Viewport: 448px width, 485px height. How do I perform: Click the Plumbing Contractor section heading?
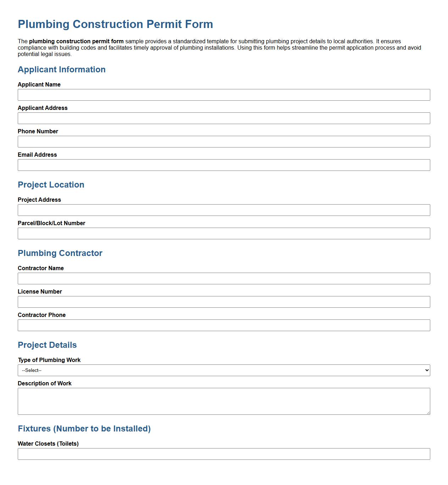coord(60,253)
